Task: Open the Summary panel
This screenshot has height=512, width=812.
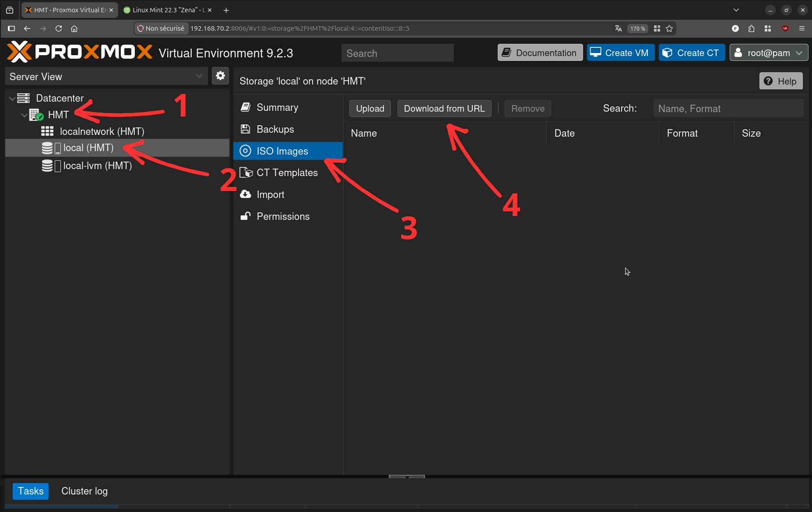Action: coord(288,107)
